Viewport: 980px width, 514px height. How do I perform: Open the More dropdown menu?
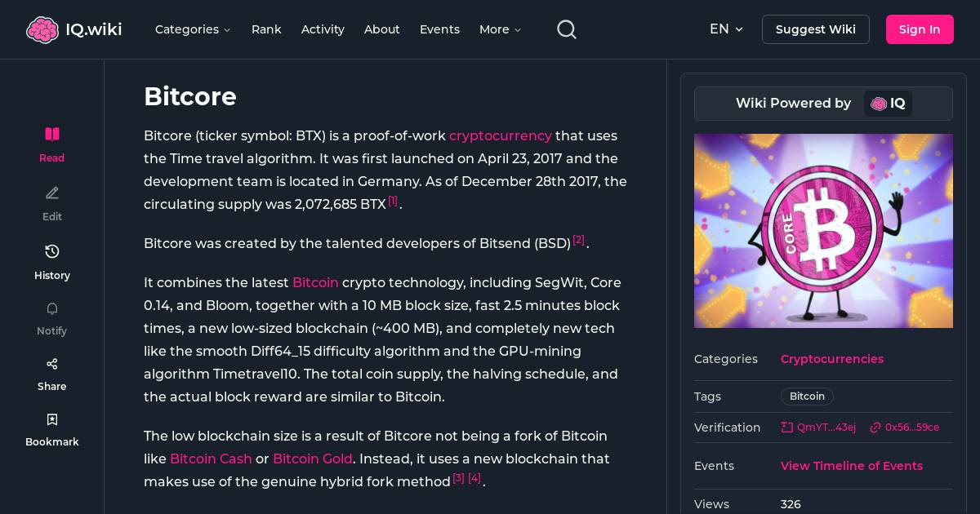[500, 29]
